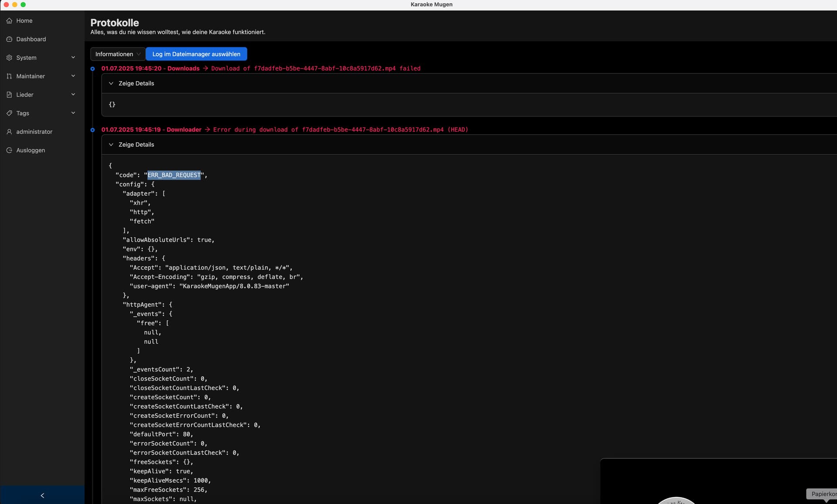This screenshot has height=504, width=837.
Task: Click Log im Dateimanager auswählen button
Action: (196, 54)
